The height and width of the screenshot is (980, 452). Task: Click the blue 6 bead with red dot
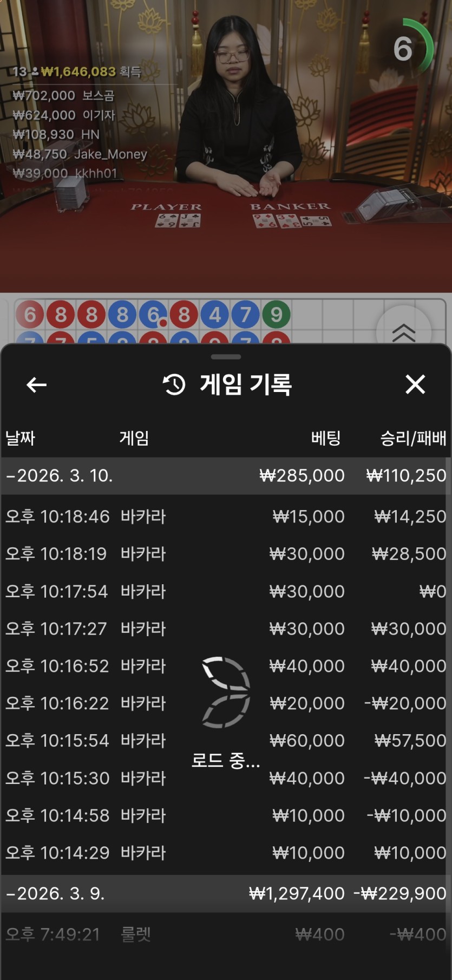[153, 315]
